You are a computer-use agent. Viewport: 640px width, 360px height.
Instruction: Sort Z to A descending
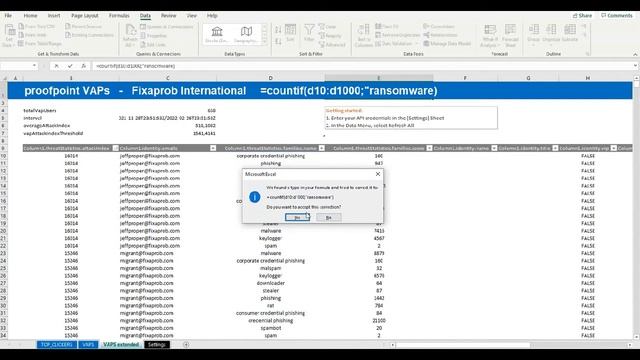click(x=278, y=41)
